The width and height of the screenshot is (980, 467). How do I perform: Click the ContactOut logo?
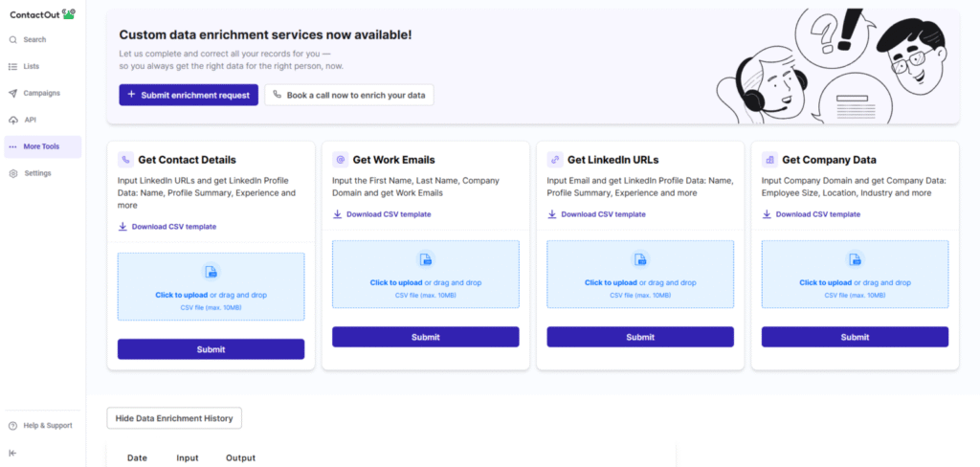pos(42,13)
